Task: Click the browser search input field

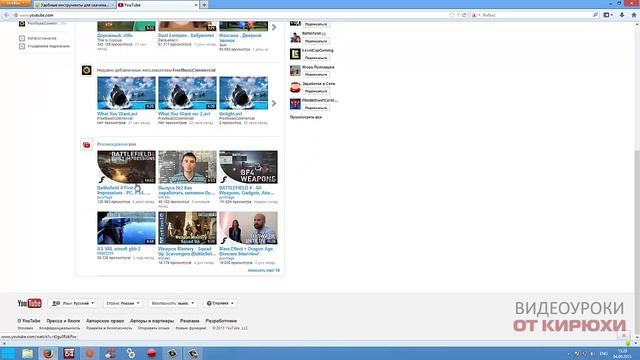Action: pos(536,15)
